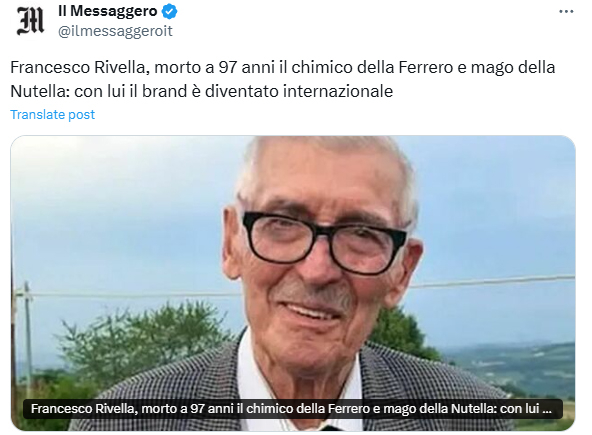Image resolution: width=592 pixels, height=435 pixels.
Task: Click the man's grey mustache in photo
Action: [x=315, y=292]
